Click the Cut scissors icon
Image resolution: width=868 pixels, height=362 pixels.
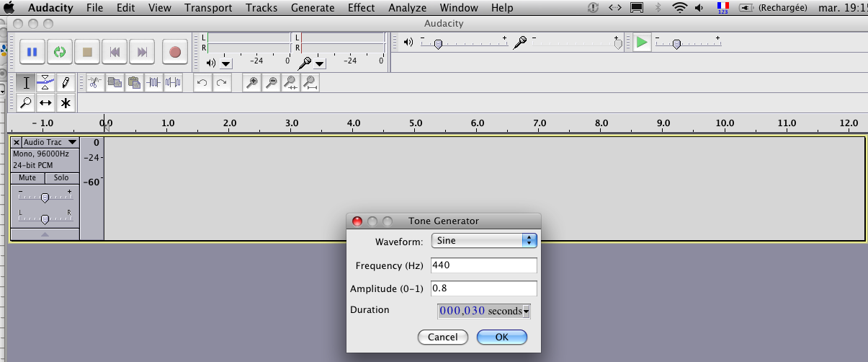[94, 82]
